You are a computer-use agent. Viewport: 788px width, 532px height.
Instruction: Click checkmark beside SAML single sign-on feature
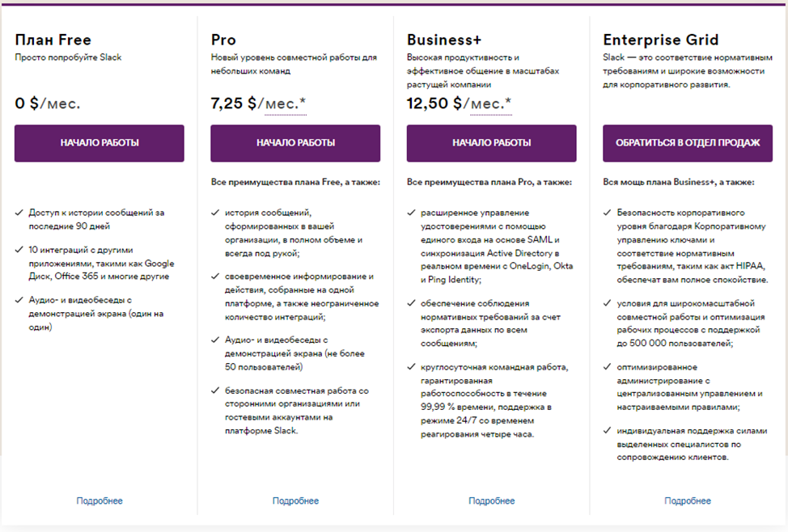411,213
